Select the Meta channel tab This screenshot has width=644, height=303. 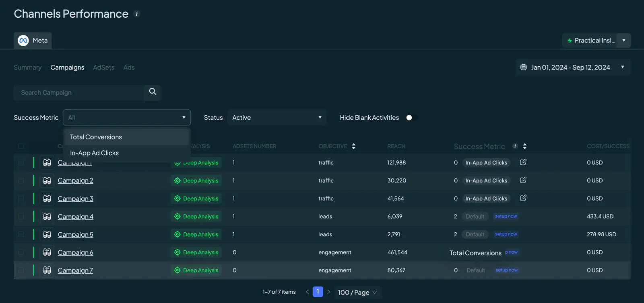33,41
